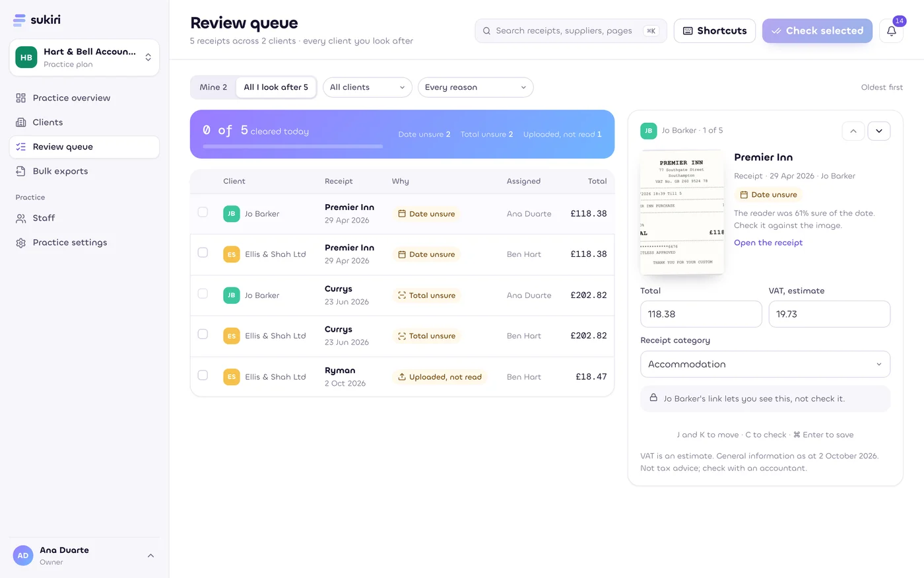
Task: Change sort order Oldest first
Action: click(x=882, y=87)
